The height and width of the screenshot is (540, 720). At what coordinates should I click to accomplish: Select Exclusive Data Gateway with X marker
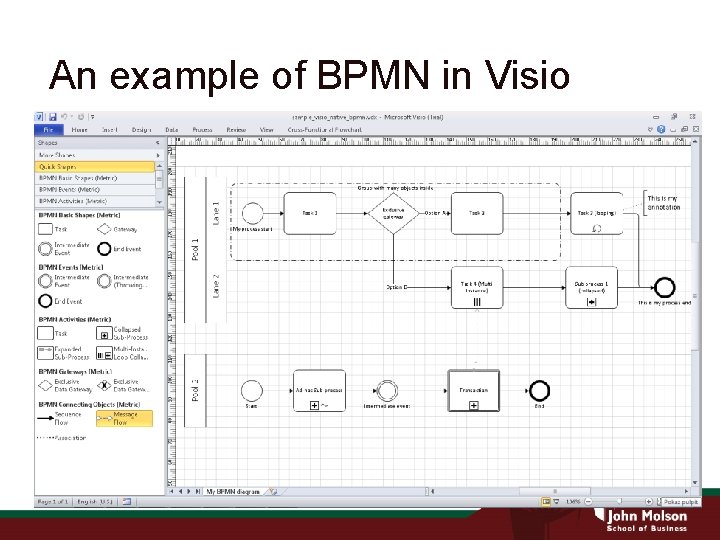tap(124, 385)
